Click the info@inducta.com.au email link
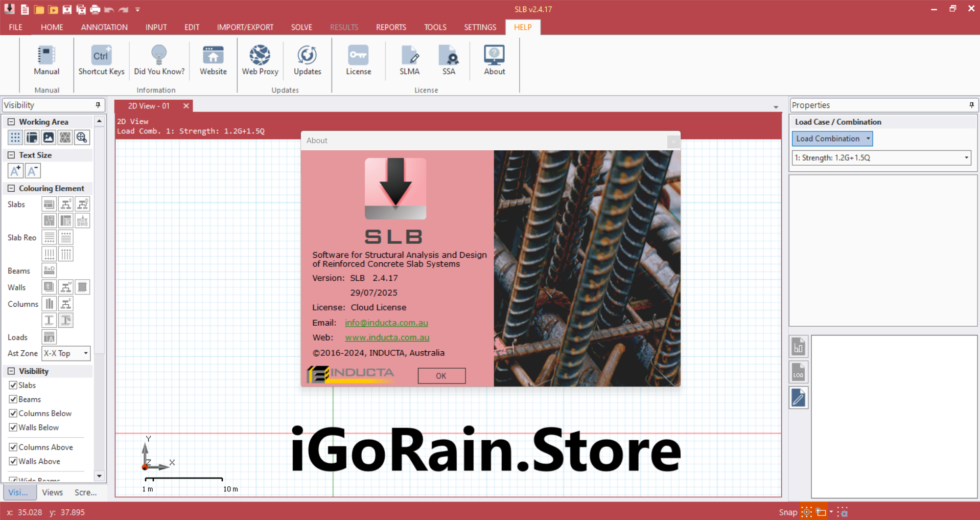 pos(386,323)
